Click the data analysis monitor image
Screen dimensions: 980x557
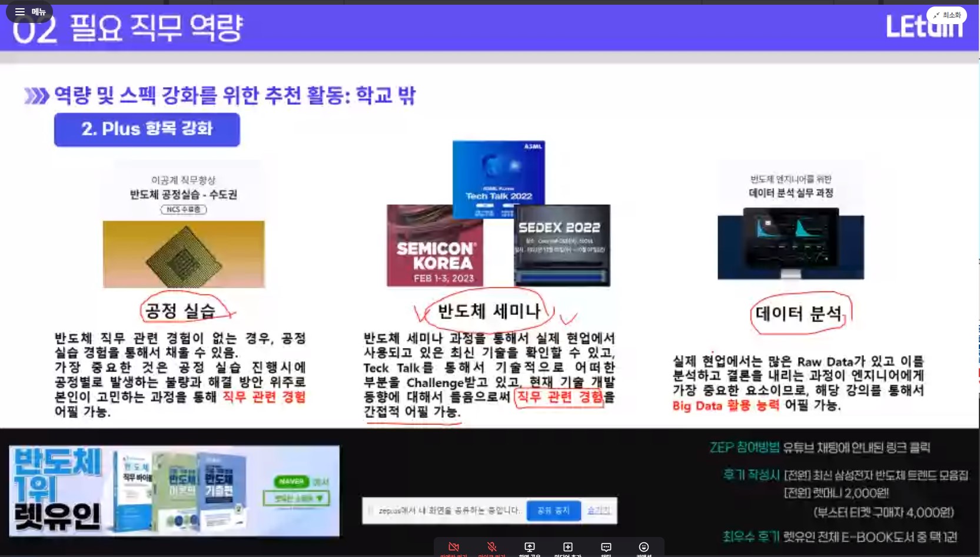pos(790,243)
